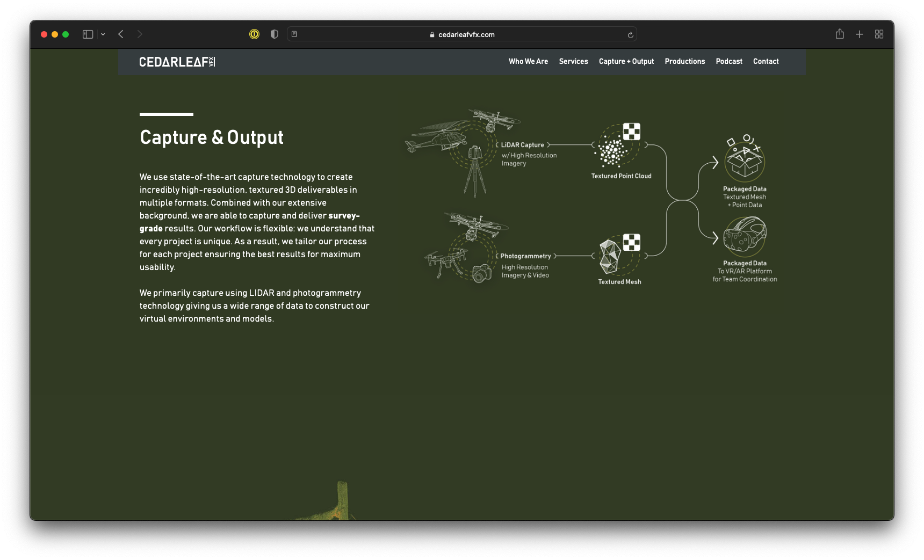Open the Services menu item
924x560 pixels.
573,61
